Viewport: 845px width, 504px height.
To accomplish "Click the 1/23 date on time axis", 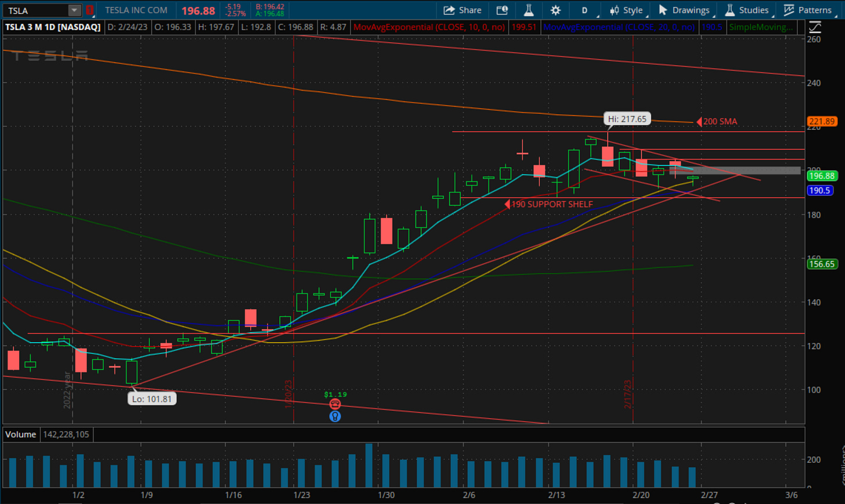I will [x=302, y=495].
